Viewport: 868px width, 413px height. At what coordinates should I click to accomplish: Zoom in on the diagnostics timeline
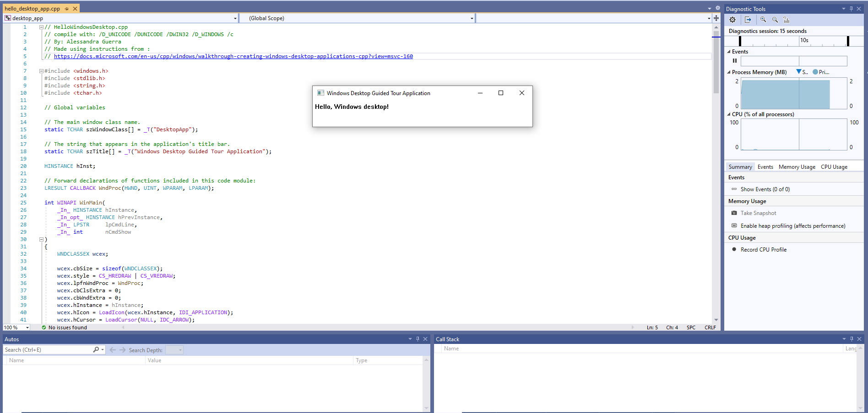point(763,20)
